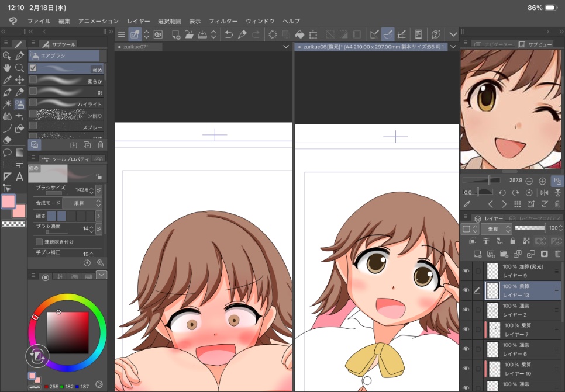Hide レイヤー 13 with eye icon
The image size is (565, 392).
[466, 290]
